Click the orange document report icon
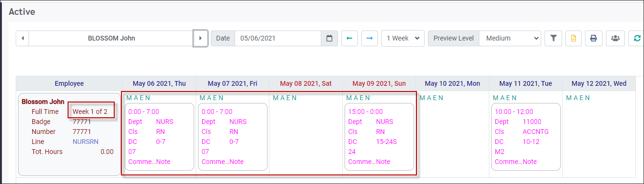The image size is (644, 184). [x=574, y=38]
